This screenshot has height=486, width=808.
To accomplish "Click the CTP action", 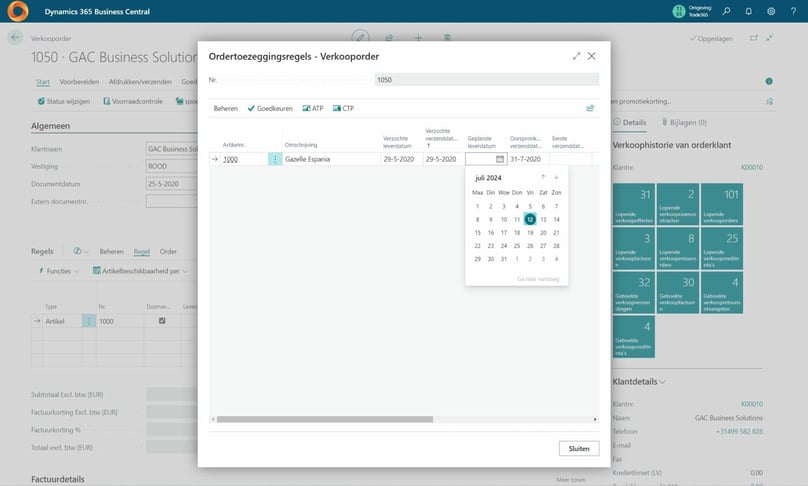I will click(343, 108).
